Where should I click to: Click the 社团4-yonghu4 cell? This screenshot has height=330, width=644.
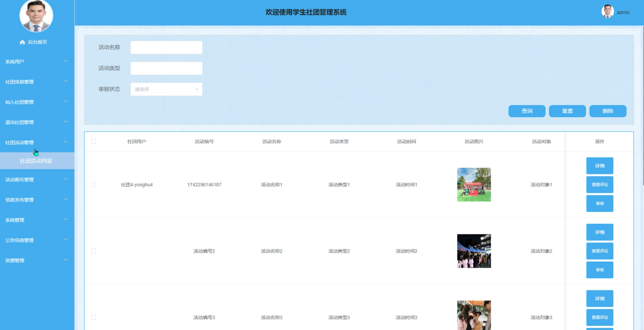coord(137,185)
